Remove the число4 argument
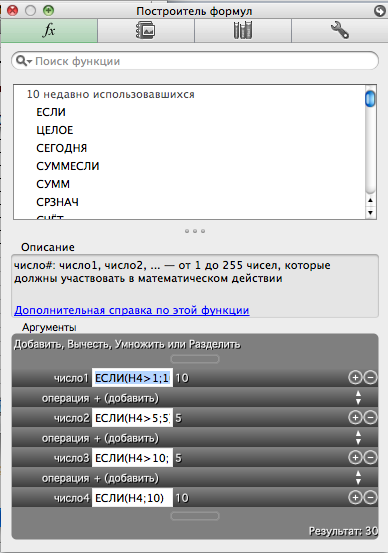Viewport: 388px width, 553px height. pyautogui.click(x=370, y=498)
